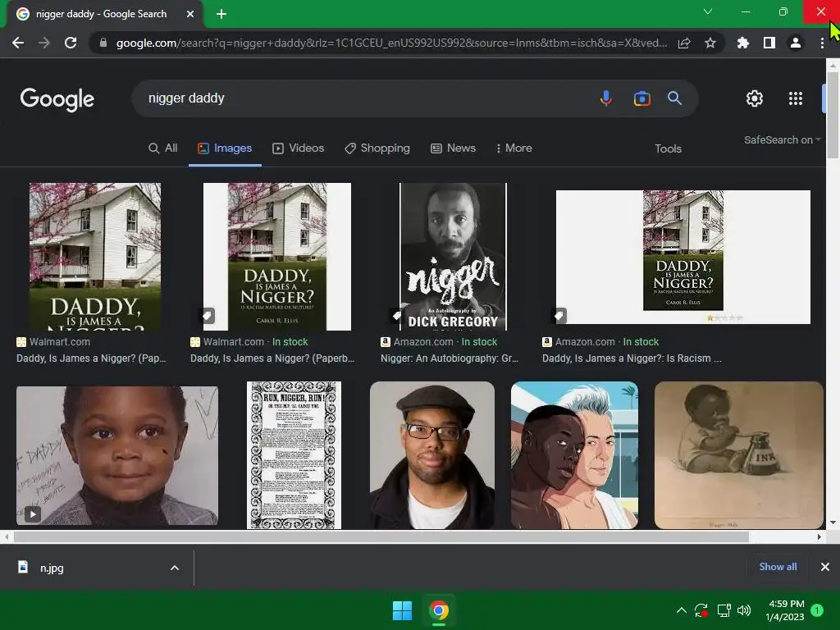Reload the current Google Search page

(x=71, y=43)
